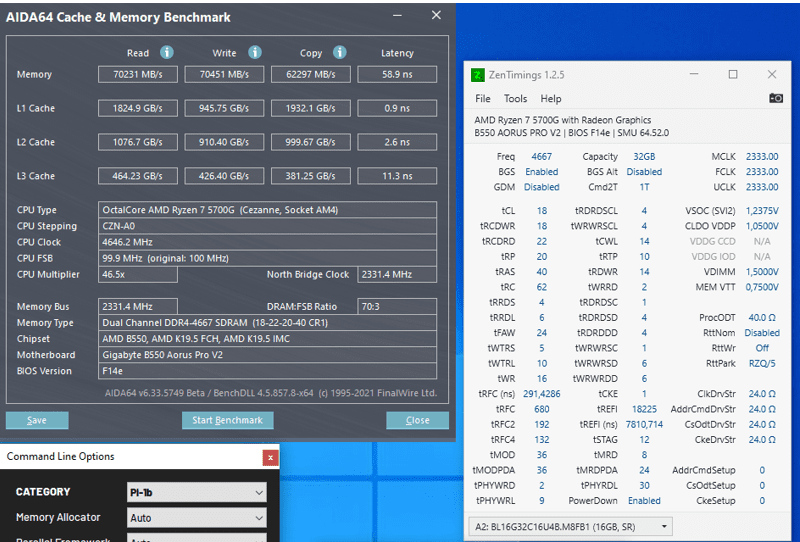Click the tRCDRD value 22
Viewport: 800px width, 542px height.
tap(541, 241)
